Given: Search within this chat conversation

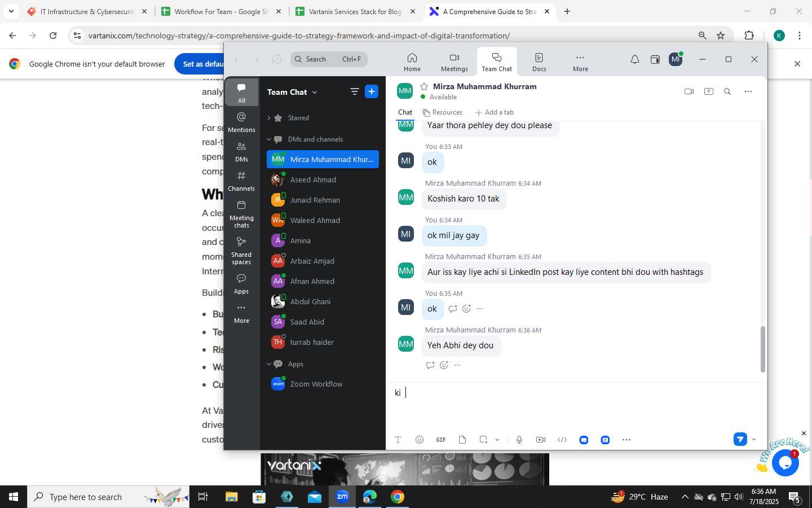Looking at the screenshot, I should [727, 91].
